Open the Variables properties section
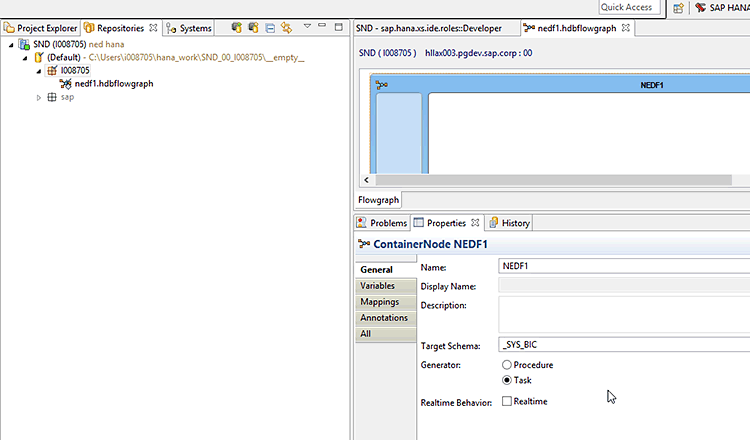This screenshot has width=750, height=440. (386, 286)
